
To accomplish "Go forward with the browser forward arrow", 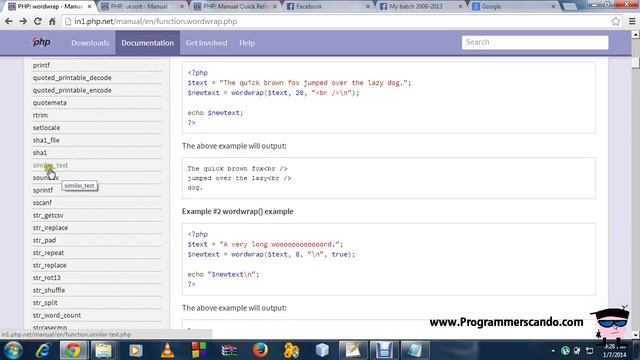I will (23, 21).
